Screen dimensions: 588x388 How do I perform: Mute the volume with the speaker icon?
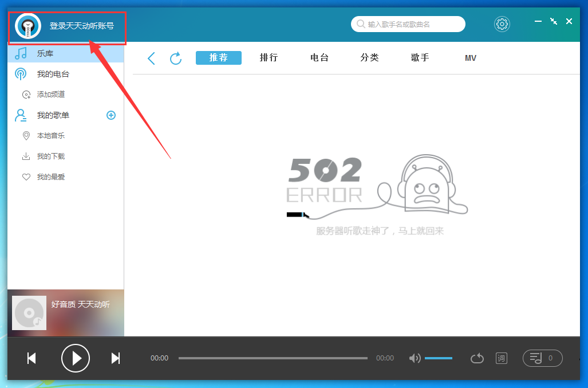(415, 358)
